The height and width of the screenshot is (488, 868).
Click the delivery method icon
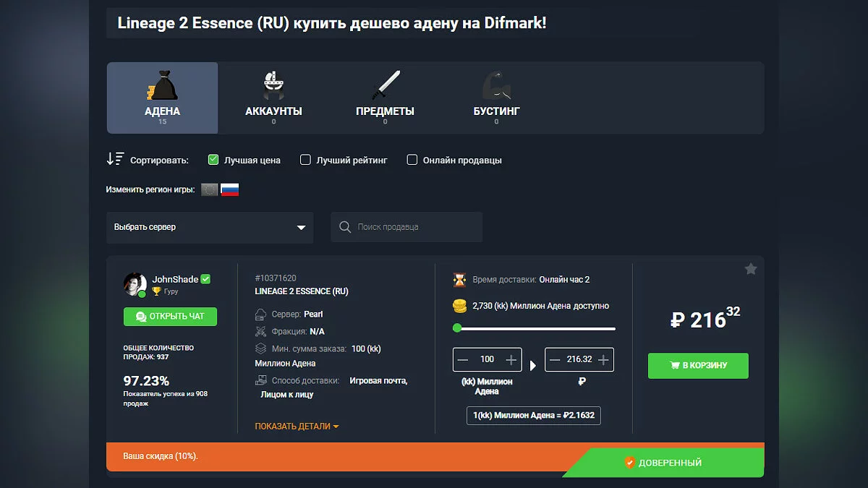click(261, 380)
